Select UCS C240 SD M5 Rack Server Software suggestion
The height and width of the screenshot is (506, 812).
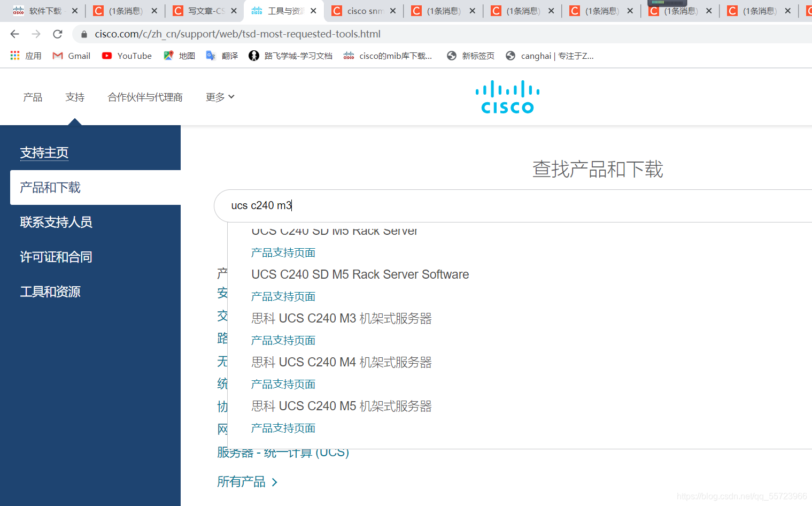point(360,274)
